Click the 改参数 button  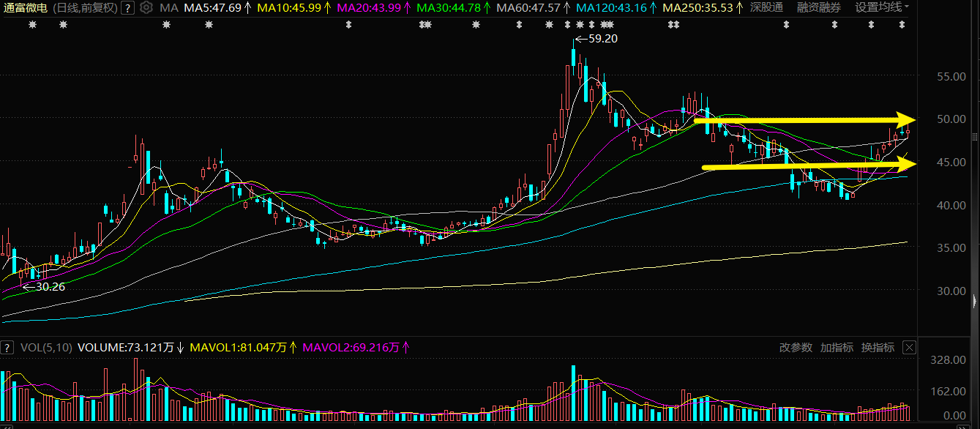(x=796, y=347)
